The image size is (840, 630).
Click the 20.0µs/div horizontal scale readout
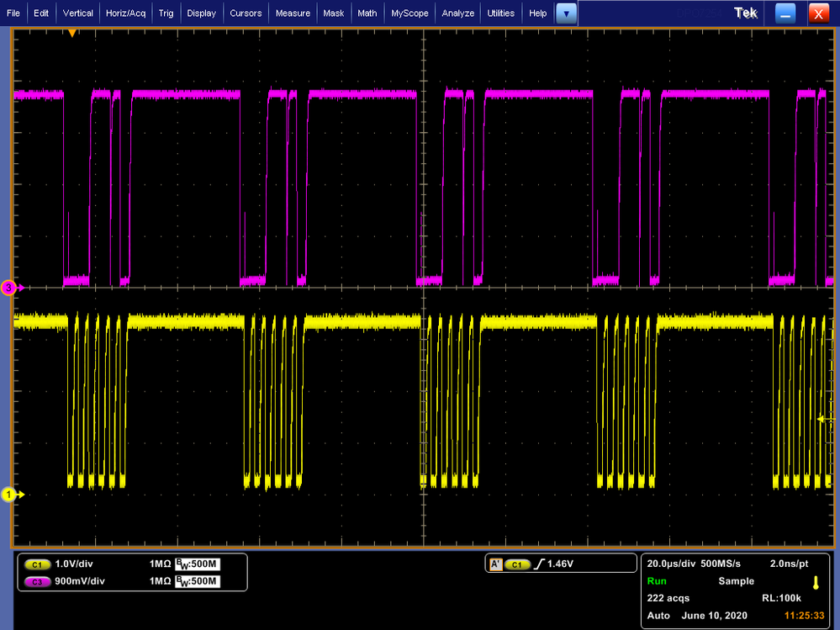[x=670, y=564]
